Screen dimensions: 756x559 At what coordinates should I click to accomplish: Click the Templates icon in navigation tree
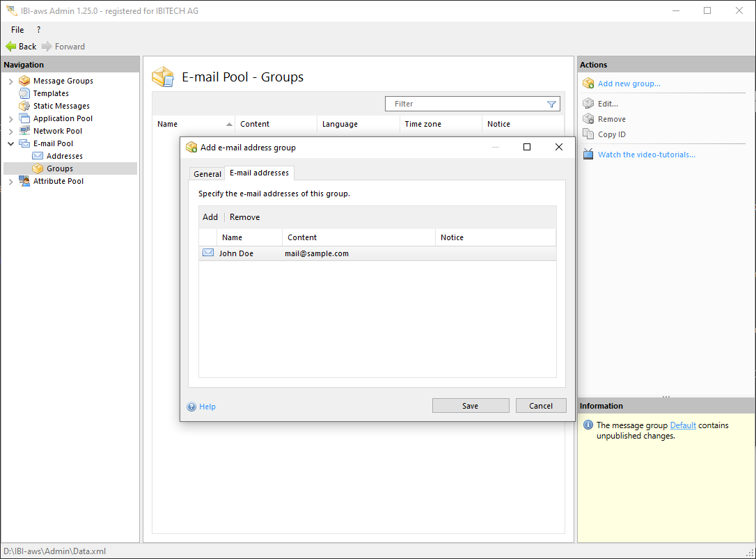24,93
